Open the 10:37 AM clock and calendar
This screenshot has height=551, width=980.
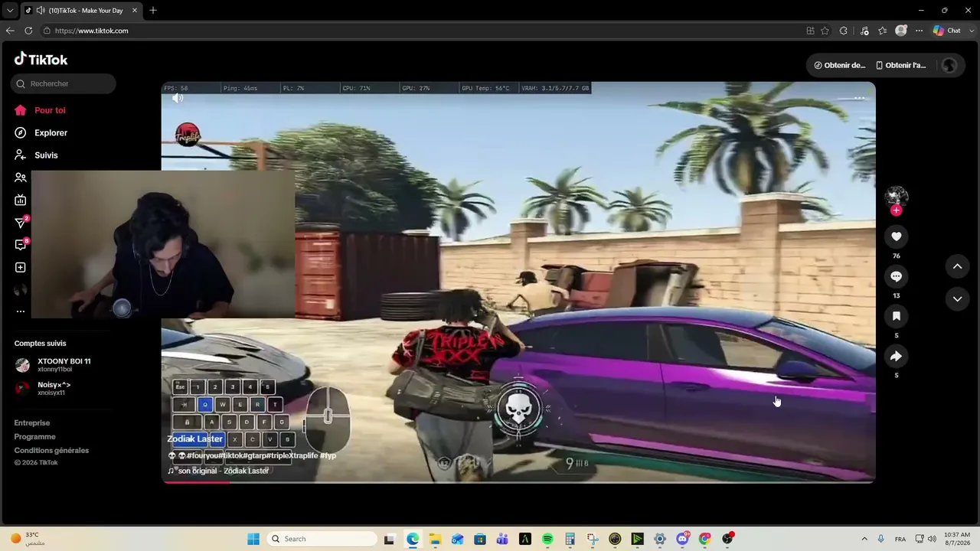click(x=957, y=539)
